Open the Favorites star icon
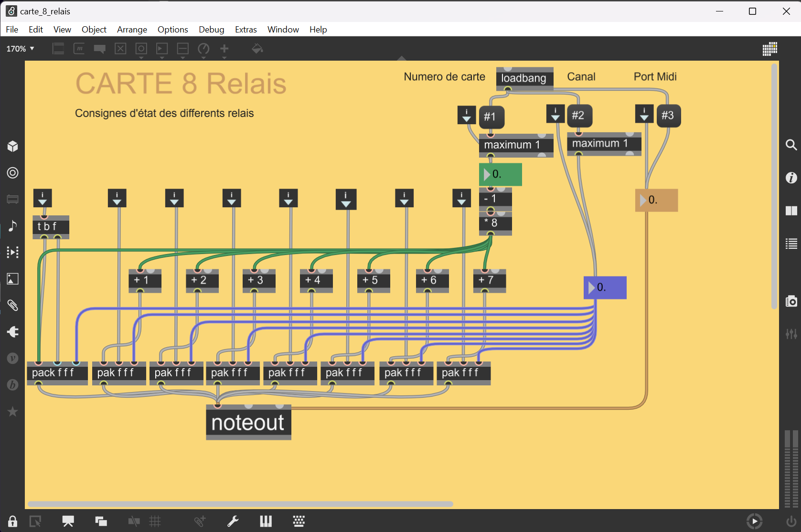 pyautogui.click(x=13, y=412)
